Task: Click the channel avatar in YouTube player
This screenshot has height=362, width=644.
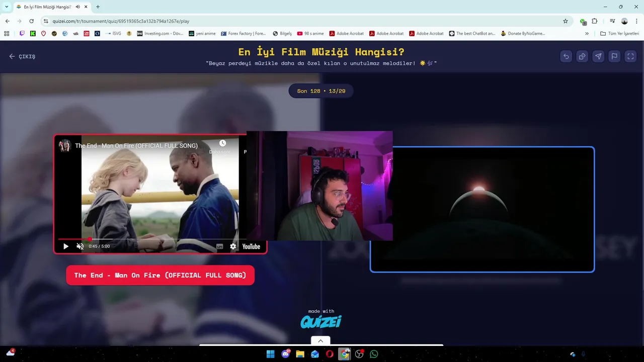Action: pos(65,146)
